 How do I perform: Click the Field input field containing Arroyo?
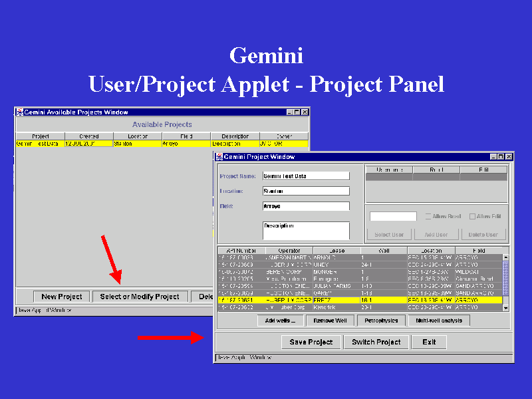(306, 206)
